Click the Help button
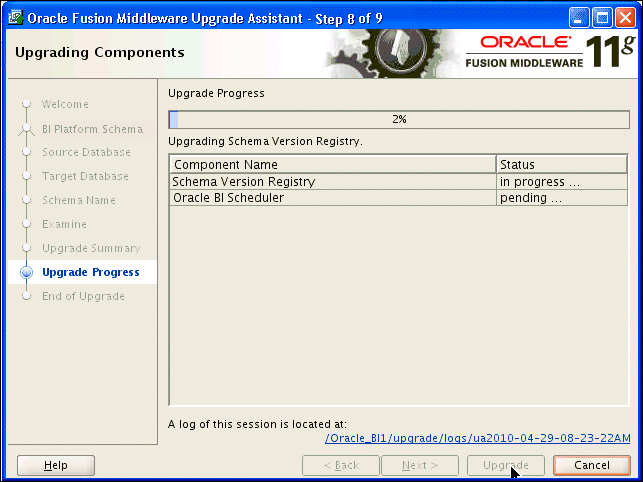 pyautogui.click(x=56, y=465)
